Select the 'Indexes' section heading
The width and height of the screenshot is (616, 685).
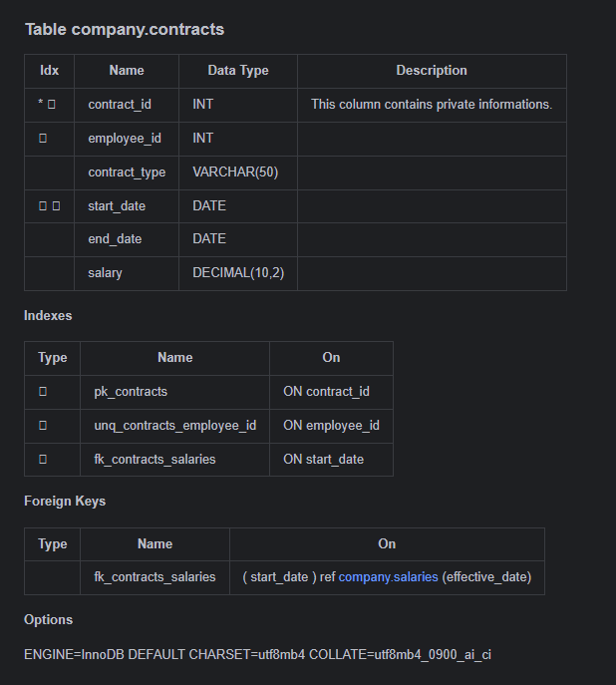[x=48, y=316]
